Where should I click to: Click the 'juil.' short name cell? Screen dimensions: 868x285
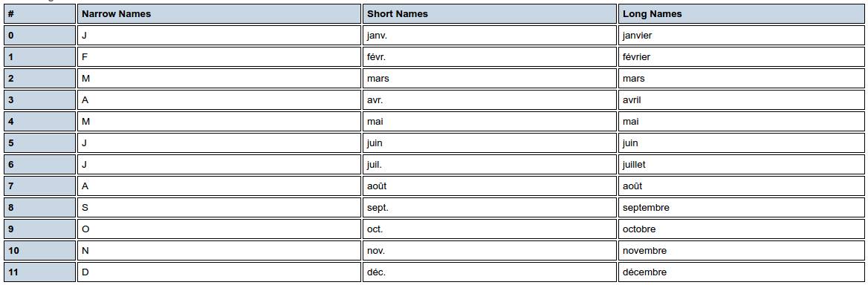[x=489, y=165]
